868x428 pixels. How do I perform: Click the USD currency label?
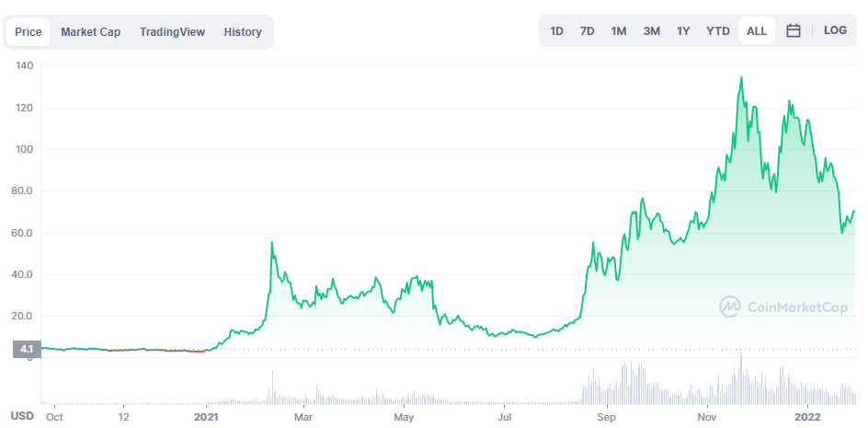(23, 416)
